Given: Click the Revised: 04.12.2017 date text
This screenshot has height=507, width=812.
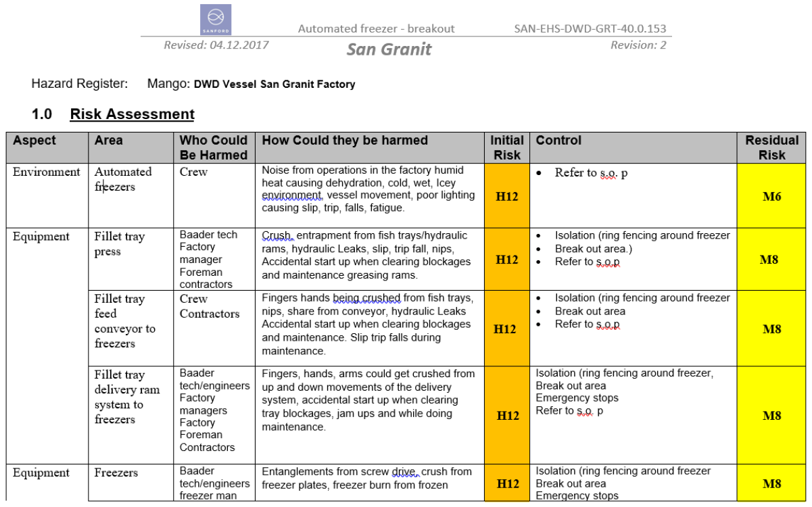Looking at the screenshot, I should point(216,45).
